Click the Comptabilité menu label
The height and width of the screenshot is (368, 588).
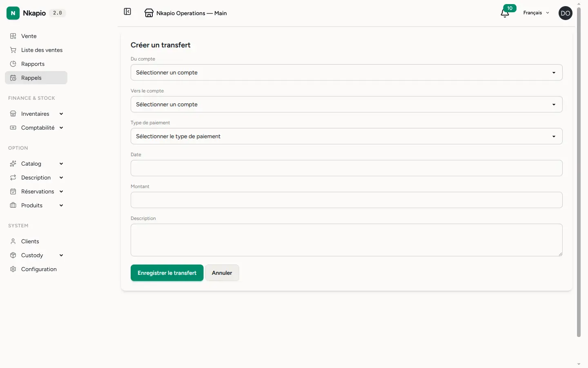[x=38, y=128]
